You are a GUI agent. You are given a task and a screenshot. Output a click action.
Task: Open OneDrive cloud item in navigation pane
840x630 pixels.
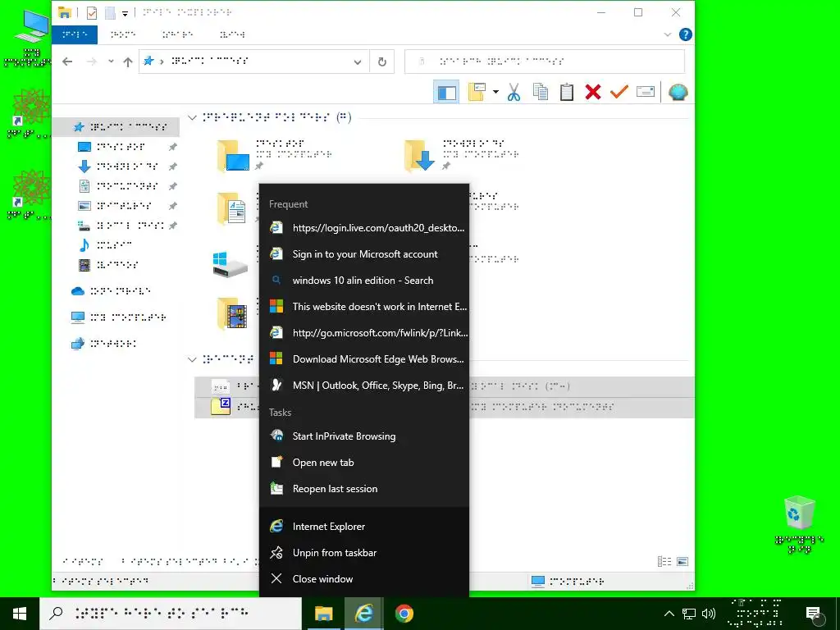tap(111, 291)
